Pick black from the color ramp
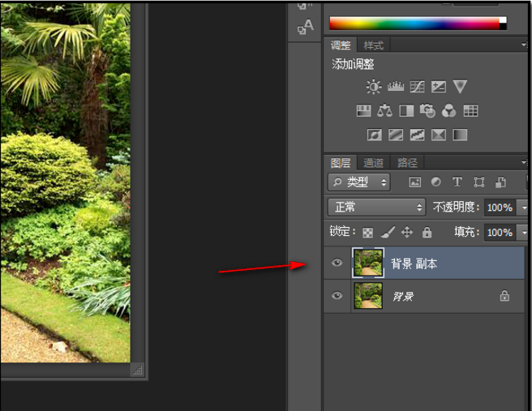This screenshot has height=411, width=532. click(x=503, y=27)
